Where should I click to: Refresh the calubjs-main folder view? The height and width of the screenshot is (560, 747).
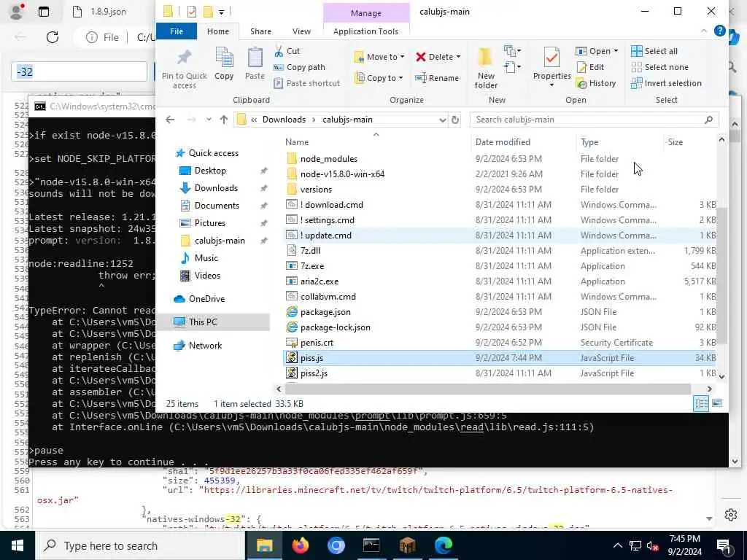tap(455, 120)
